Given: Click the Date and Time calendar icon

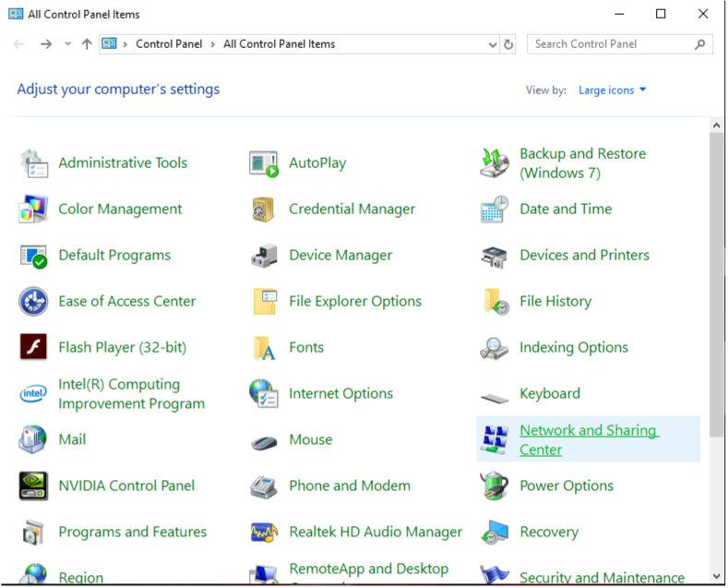Looking at the screenshot, I should click(495, 210).
